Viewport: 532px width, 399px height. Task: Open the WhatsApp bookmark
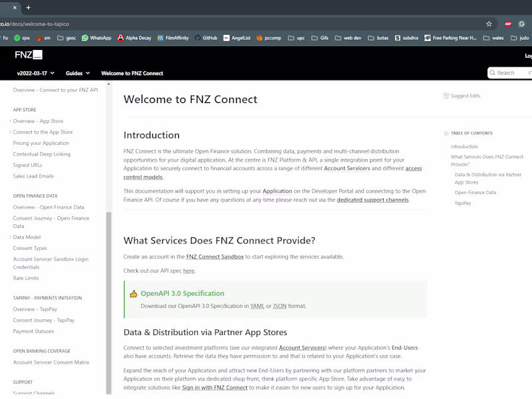(96, 38)
